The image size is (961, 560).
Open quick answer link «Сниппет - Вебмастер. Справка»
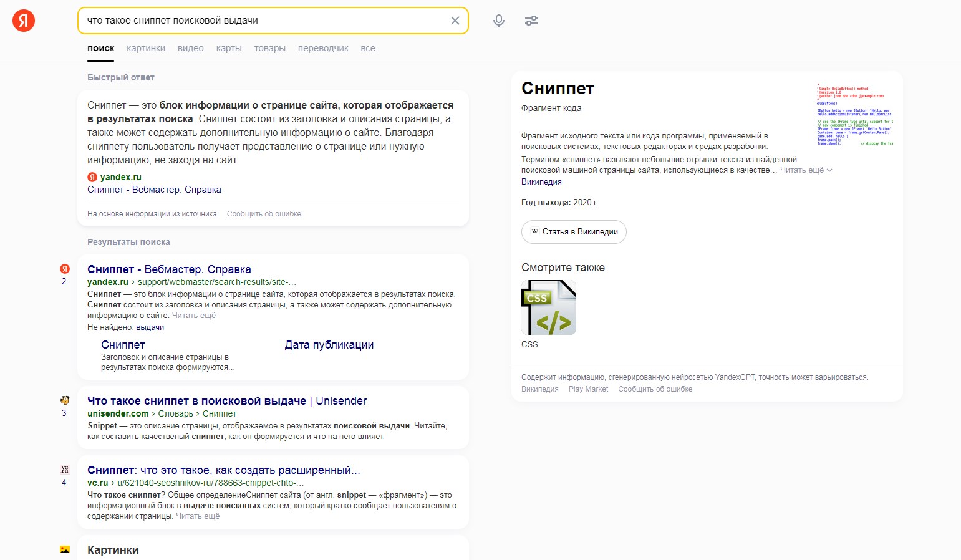(154, 190)
